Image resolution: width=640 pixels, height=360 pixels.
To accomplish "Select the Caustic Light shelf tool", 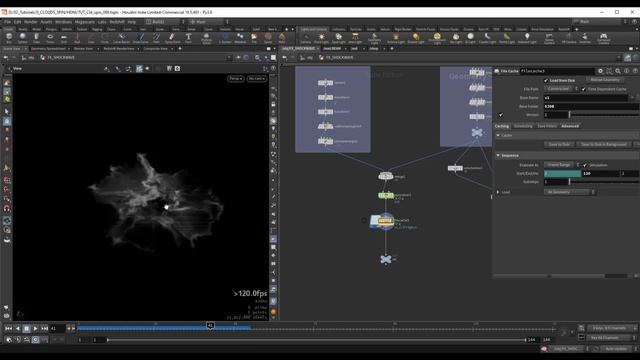I will click(487, 38).
